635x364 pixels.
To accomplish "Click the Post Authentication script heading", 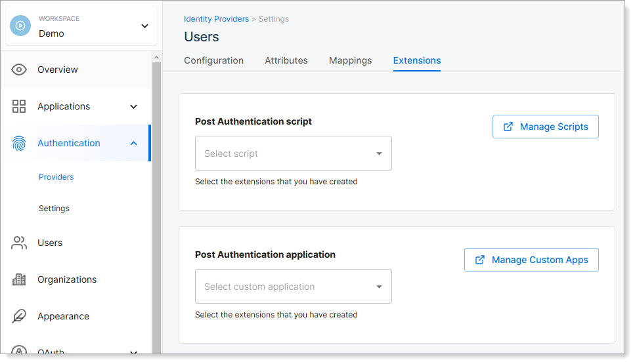I will [253, 121].
